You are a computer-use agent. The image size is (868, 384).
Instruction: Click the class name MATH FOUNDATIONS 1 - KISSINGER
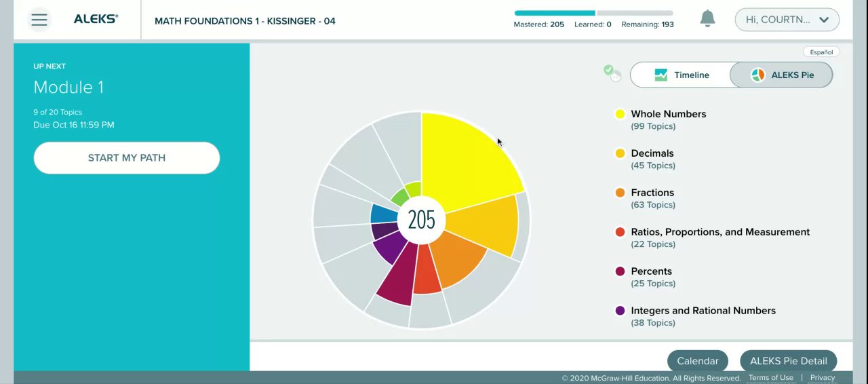point(245,21)
